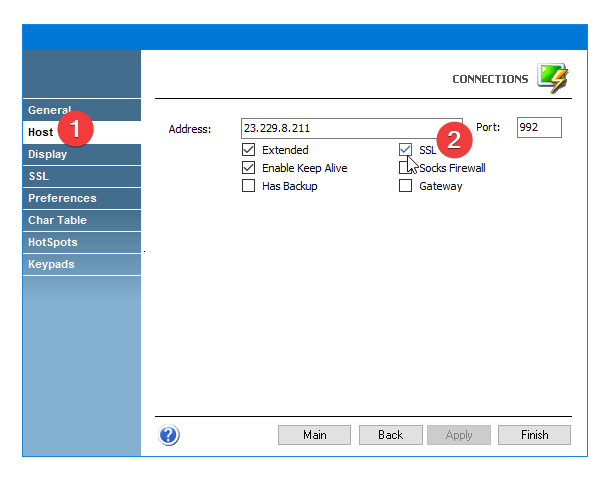Disable the Enable Keep Alive checkbox
Viewport: 611px width, 483px height.
[x=249, y=167]
